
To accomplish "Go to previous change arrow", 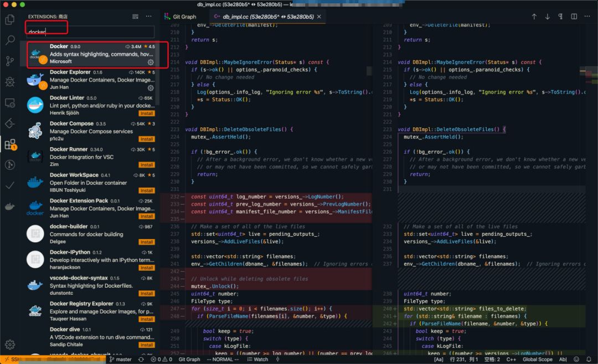I will click(534, 17).
